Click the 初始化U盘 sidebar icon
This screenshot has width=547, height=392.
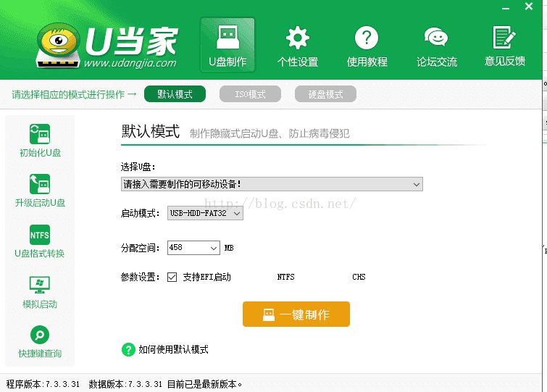(x=40, y=134)
